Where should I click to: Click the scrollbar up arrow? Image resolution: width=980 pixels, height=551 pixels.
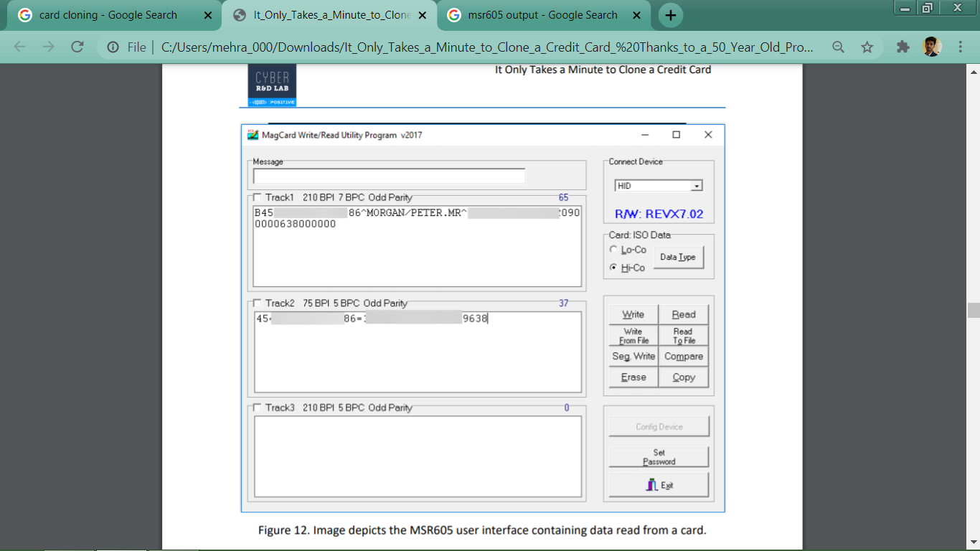pos(974,70)
